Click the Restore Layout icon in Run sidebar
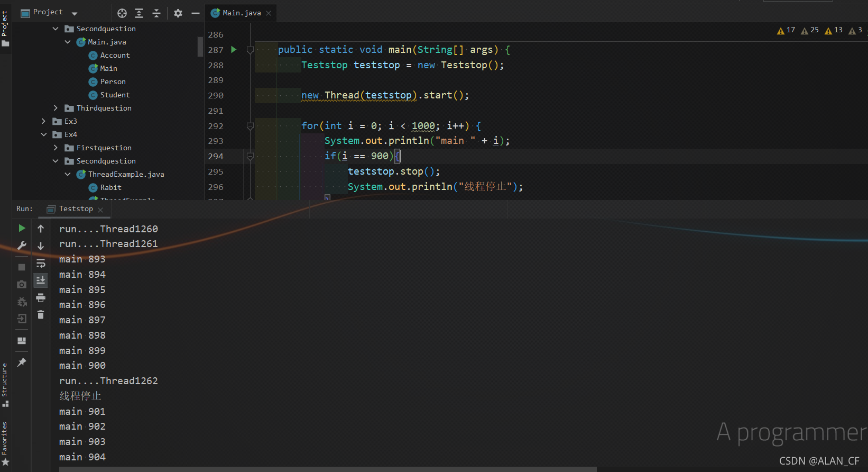This screenshot has height=472, width=868. pyautogui.click(x=22, y=341)
